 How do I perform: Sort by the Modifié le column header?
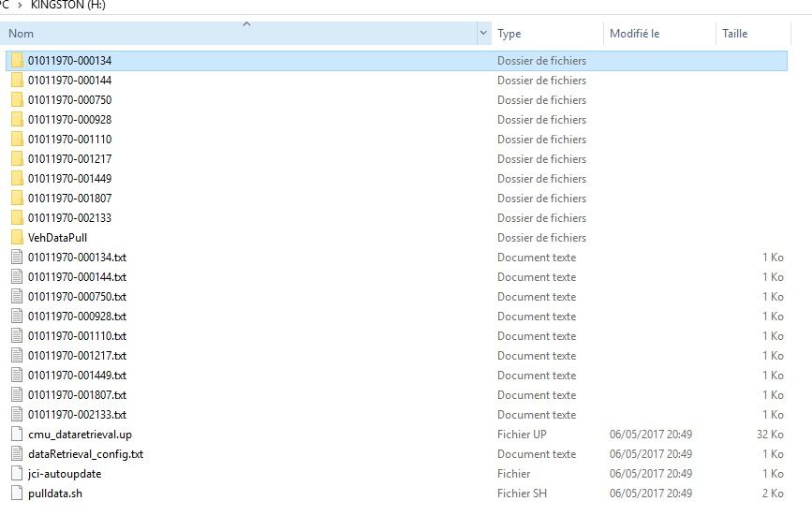point(659,33)
